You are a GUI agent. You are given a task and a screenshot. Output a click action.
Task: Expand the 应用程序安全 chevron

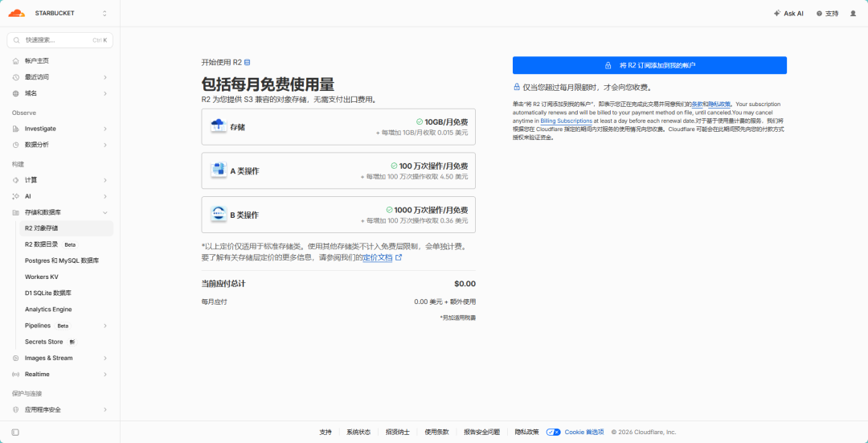[x=105, y=410]
